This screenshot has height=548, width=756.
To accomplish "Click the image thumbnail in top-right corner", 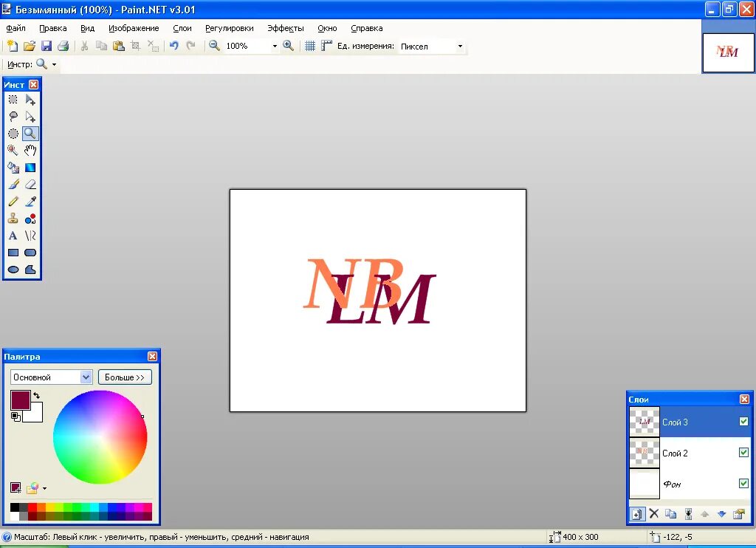I will tap(728, 52).
